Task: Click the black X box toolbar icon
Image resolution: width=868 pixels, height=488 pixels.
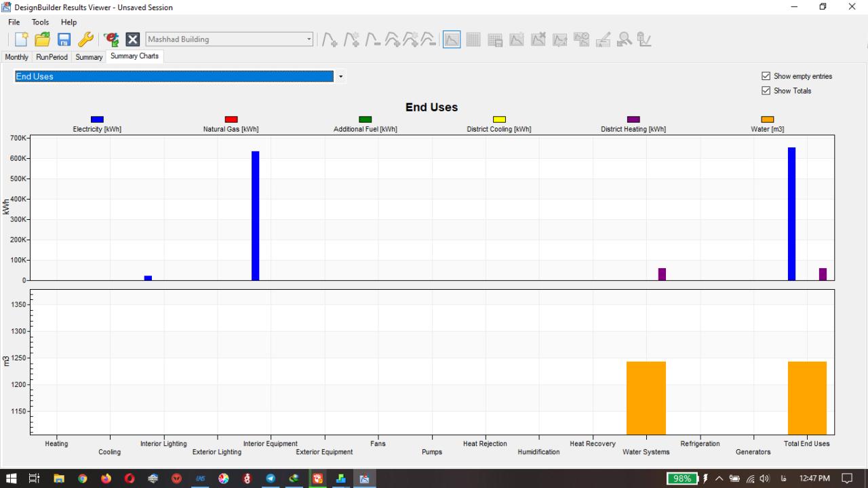Action: (x=133, y=39)
